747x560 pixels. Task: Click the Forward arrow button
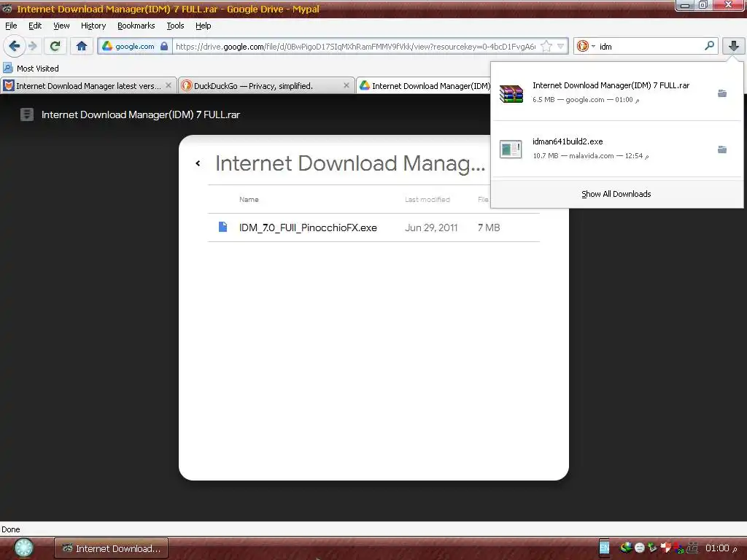(33, 46)
